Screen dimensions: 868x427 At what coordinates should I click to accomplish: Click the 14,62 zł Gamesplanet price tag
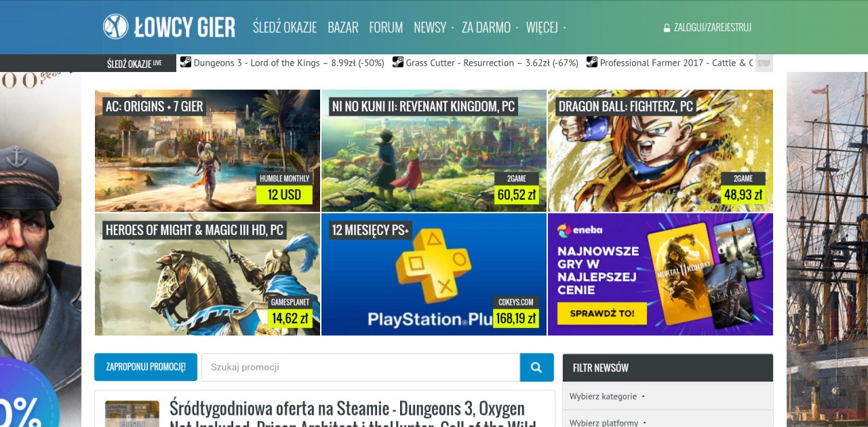point(290,318)
